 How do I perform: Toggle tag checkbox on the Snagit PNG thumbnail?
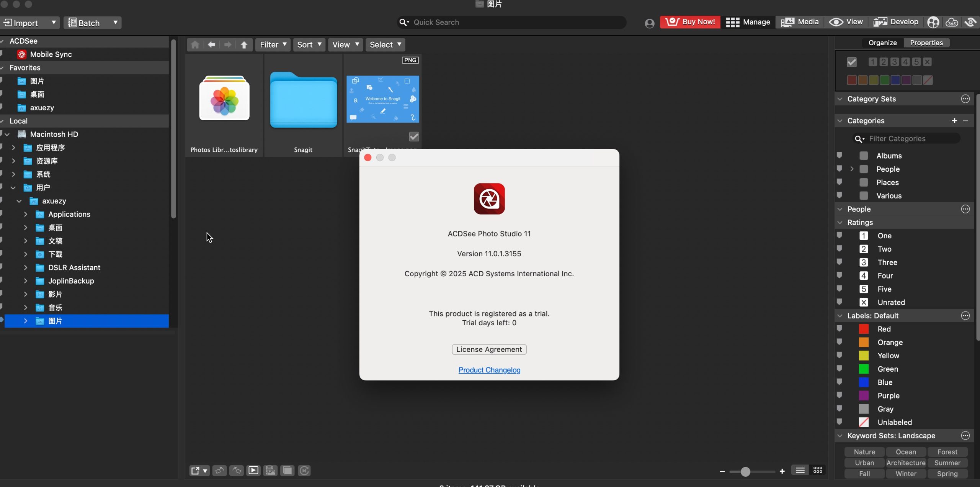[x=414, y=137]
